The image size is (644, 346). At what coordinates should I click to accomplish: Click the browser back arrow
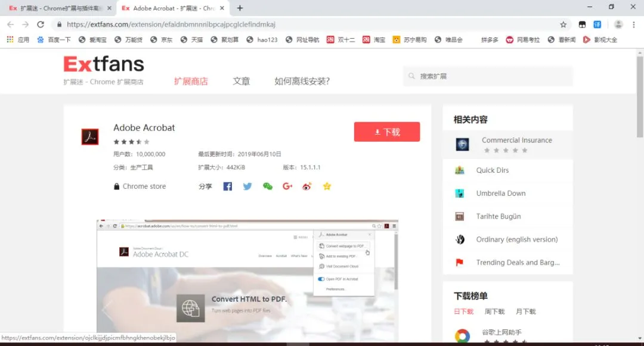tap(11, 24)
